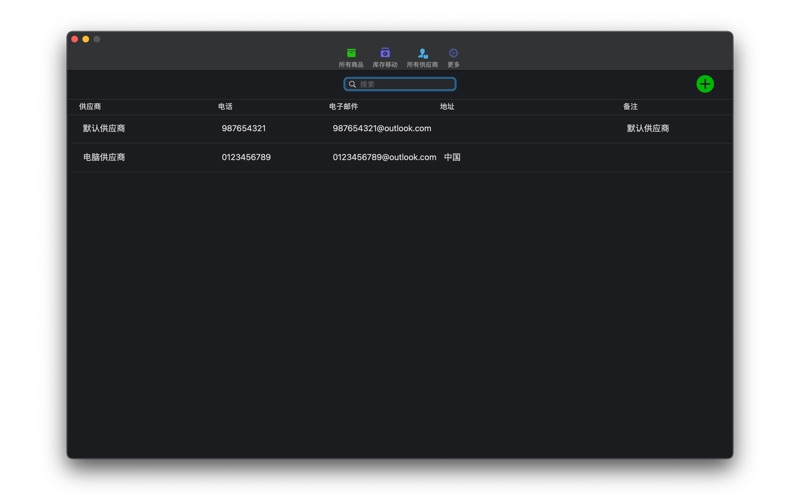Image resolution: width=800 pixels, height=500 pixels.
Task: Open the 更多 (More) toolbar icon
Action: coord(453,56)
